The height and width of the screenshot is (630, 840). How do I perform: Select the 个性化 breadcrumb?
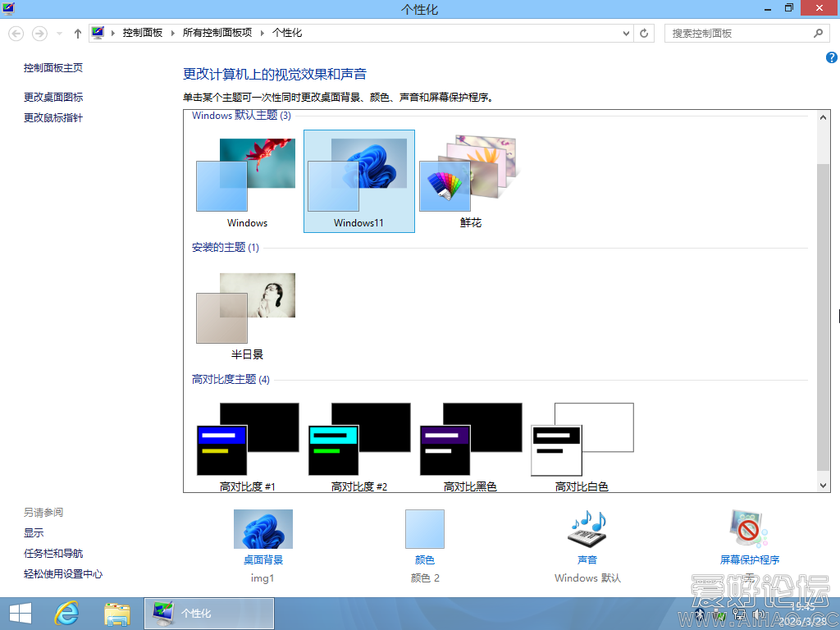point(287,33)
